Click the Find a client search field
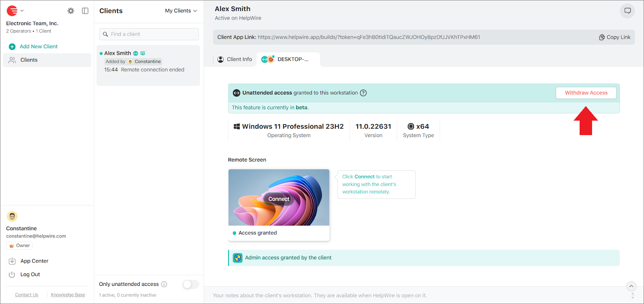The width and height of the screenshot is (644, 304). 149,34
